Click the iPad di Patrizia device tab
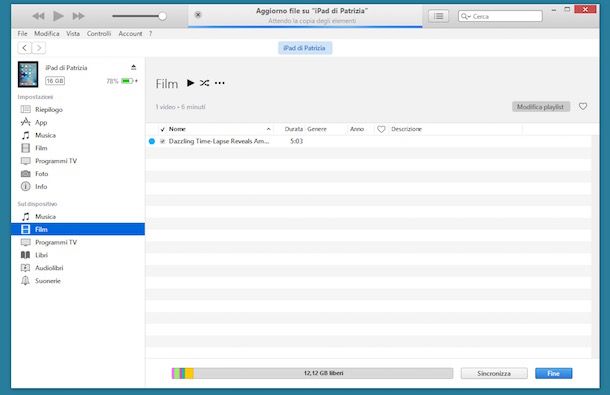This screenshot has height=395, width=610. 305,48
